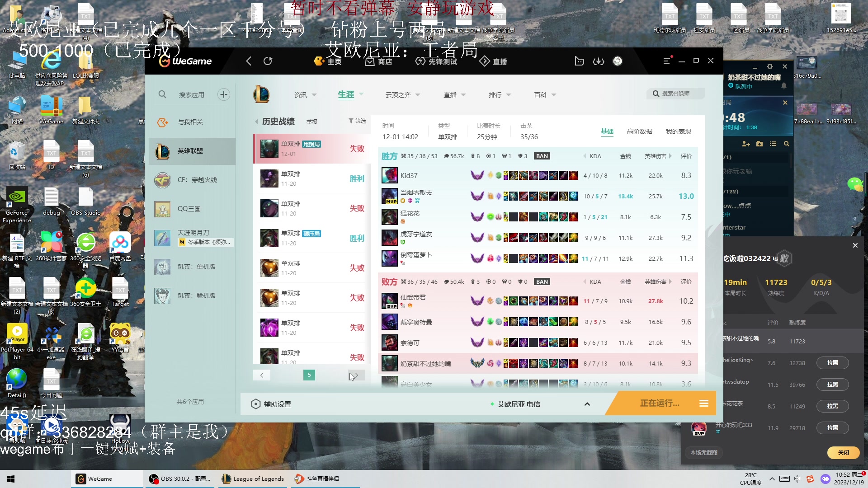This screenshot has width=868, height=488.
Task: Close the 吃饭啦032422 result panel
Action: pyautogui.click(x=855, y=245)
